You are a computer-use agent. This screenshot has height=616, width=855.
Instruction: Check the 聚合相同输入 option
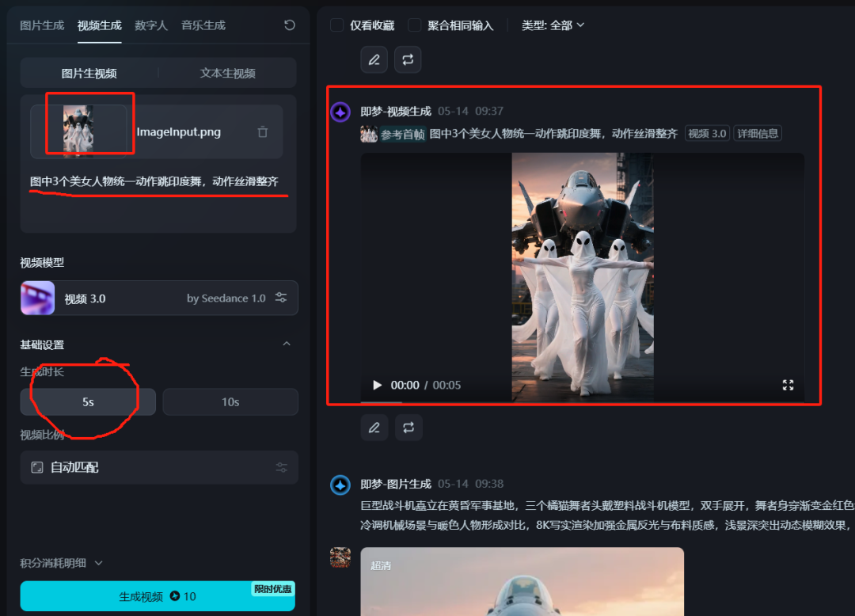pyautogui.click(x=414, y=25)
